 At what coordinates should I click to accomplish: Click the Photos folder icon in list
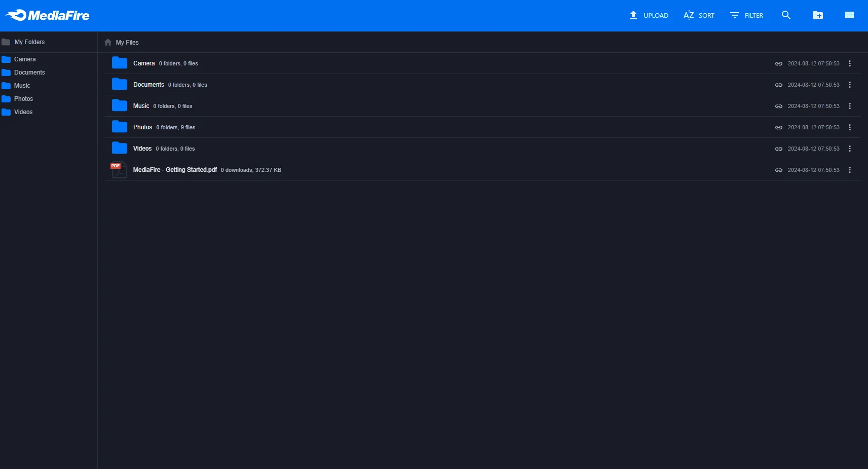pyautogui.click(x=120, y=127)
